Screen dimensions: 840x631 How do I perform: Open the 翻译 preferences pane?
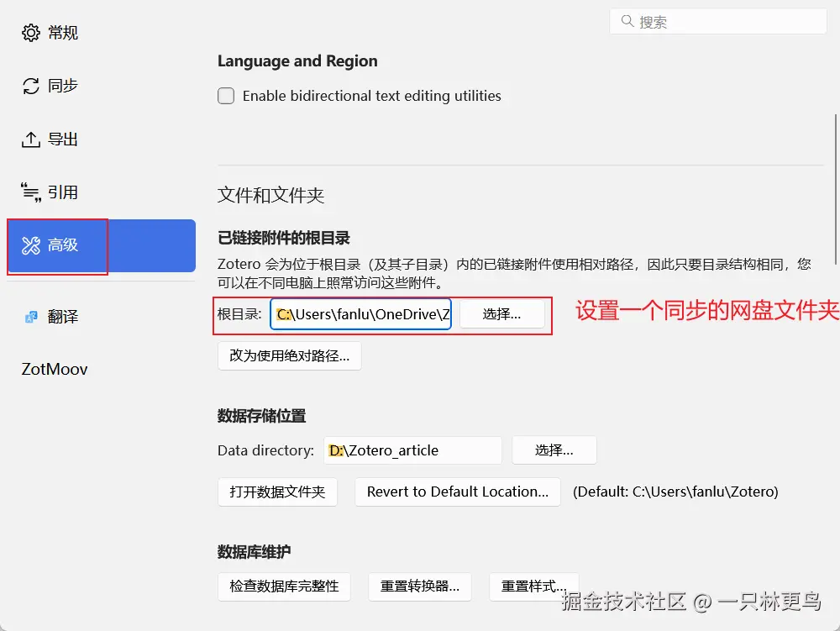tap(102, 317)
